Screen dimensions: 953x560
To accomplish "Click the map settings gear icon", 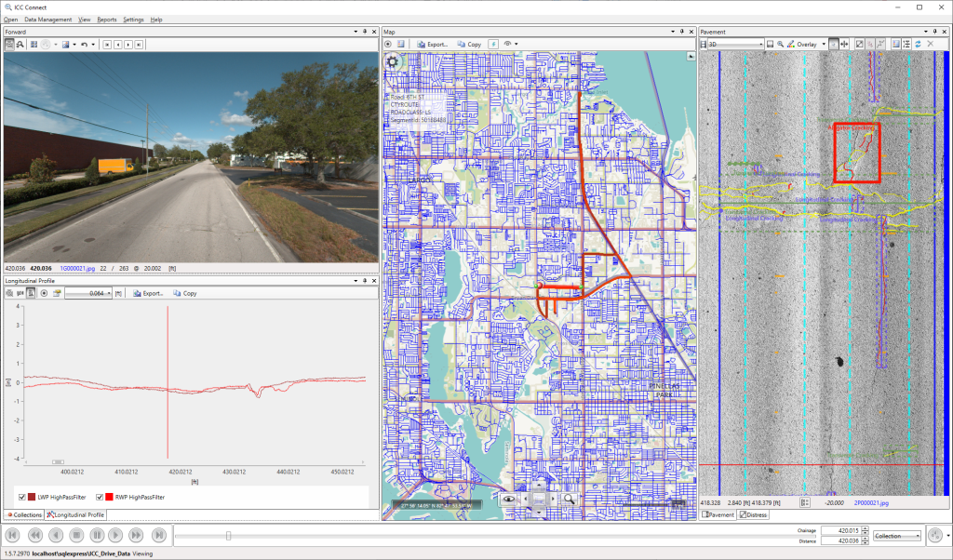I will pos(392,62).
